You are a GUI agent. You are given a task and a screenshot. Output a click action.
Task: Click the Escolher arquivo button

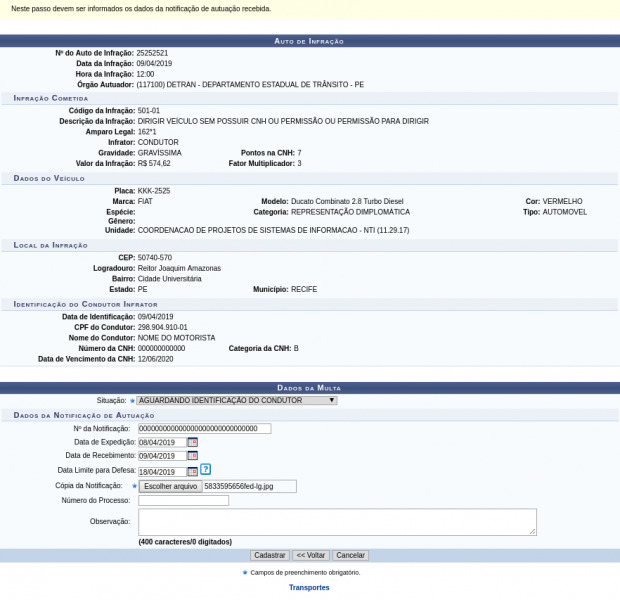point(170,486)
